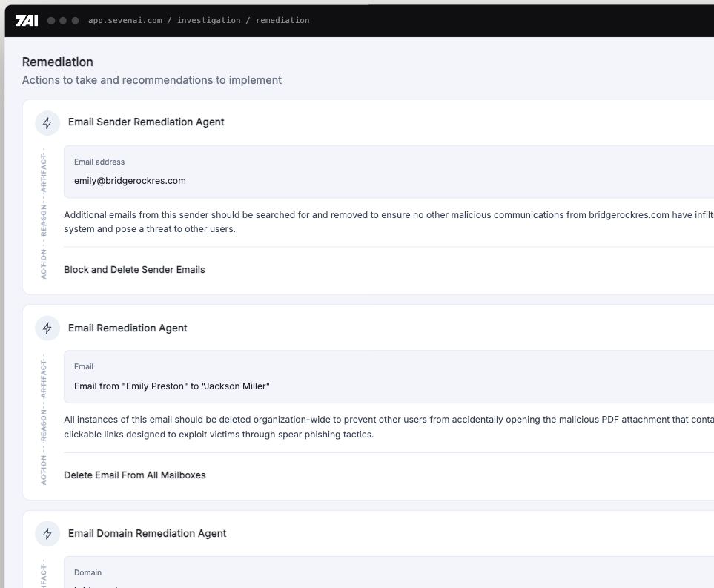Click reason text starting 'All instances of this email'
Image resolution: width=714 pixels, height=588 pixels.
point(389,427)
